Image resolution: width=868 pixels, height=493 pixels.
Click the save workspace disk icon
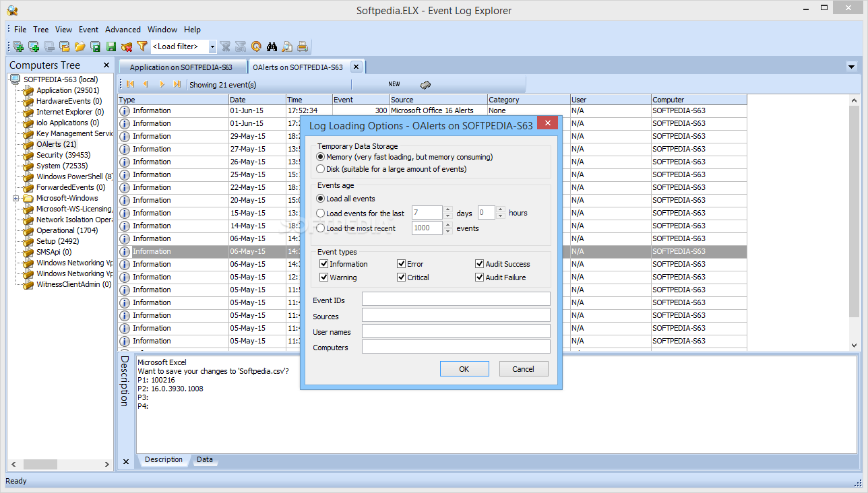(96, 46)
